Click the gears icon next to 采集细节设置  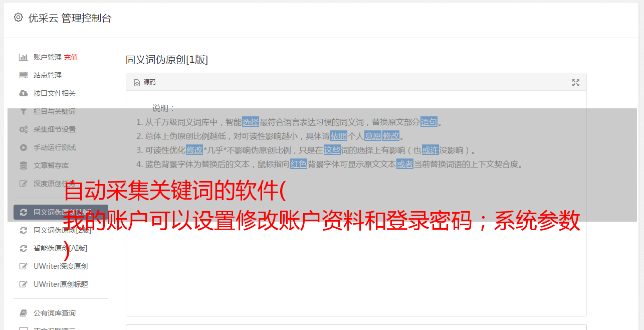(x=23, y=129)
